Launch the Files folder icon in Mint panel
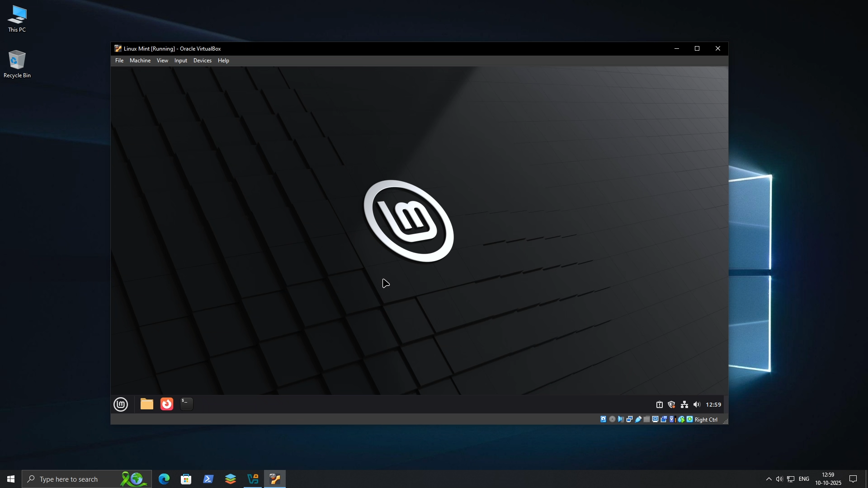The height and width of the screenshot is (488, 868). click(147, 404)
